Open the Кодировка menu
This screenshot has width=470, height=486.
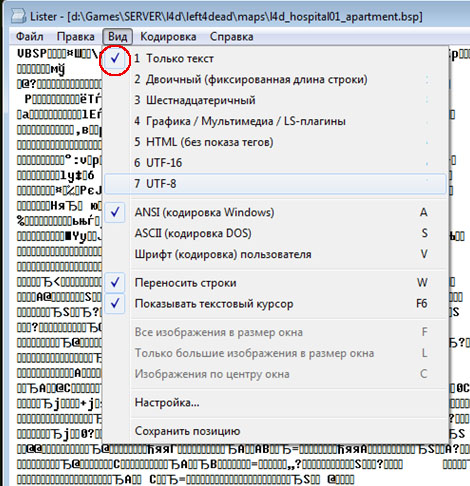pyautogui.click(x=168, y=36)
